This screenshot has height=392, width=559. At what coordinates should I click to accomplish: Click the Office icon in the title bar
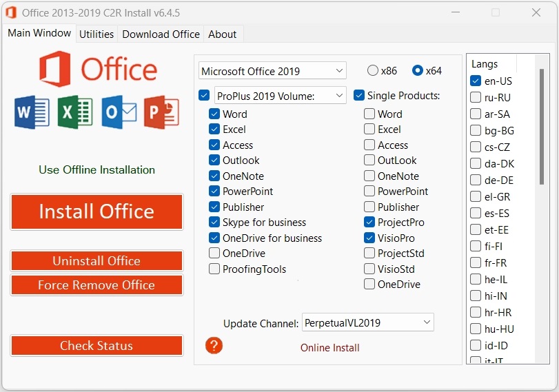(x=11, y=12)
